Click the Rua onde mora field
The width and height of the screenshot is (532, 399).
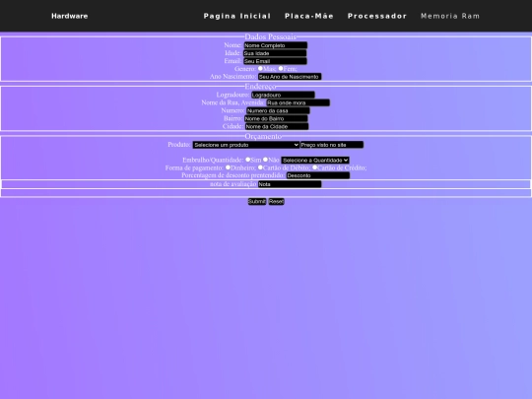(298, 102)
